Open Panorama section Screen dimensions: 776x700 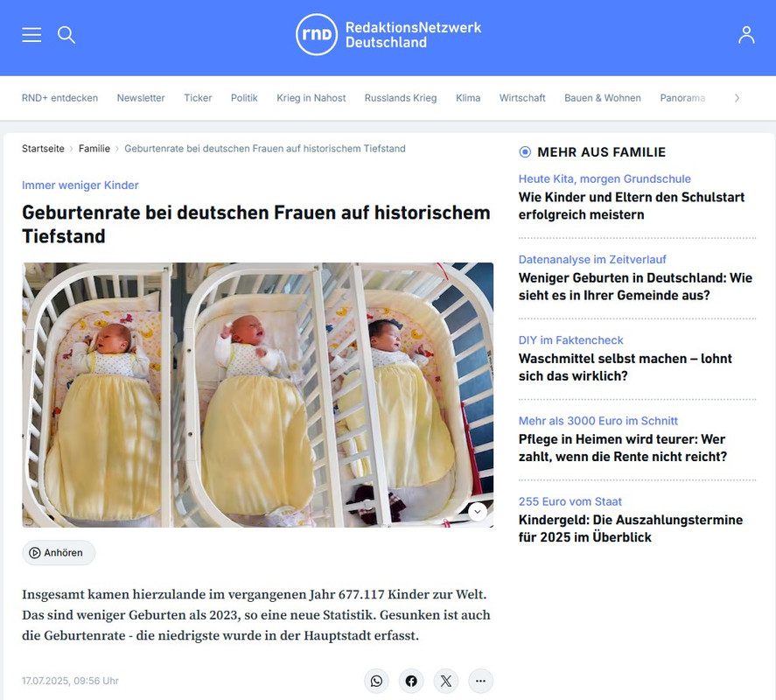pyautogui.click(x=683, y=98)
